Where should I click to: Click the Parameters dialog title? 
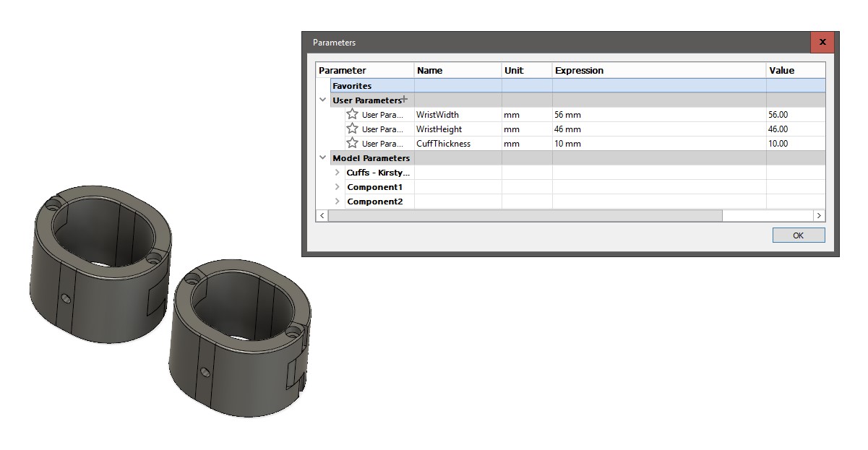[334, 43]
